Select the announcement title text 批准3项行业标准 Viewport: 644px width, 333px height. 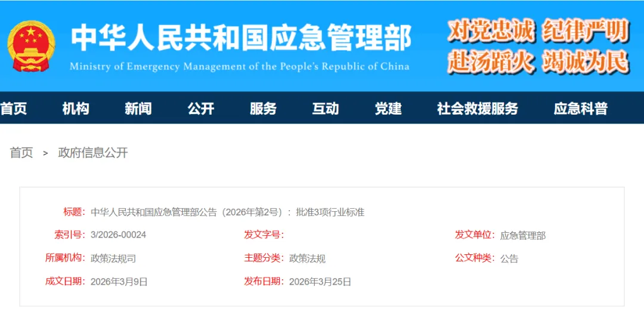330,212
